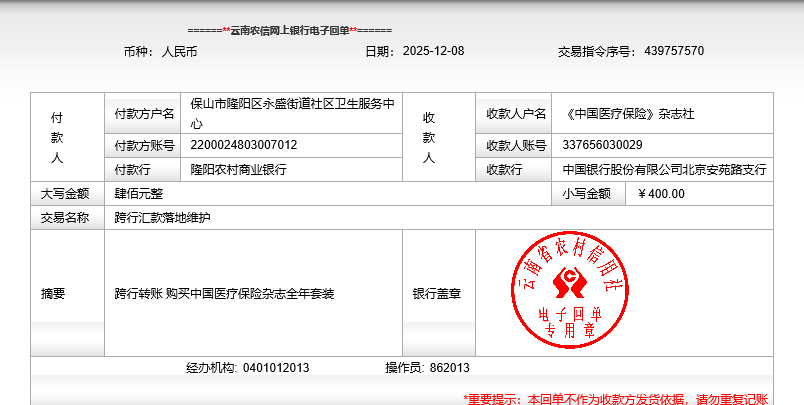Click the red Yunnan Rural Credit stamp

(x=567, y=288)
